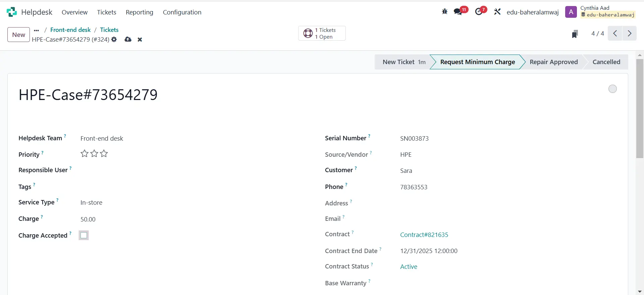Click Contract End Date value 12/31/2025
This screenshot has width=644, height=295.
point(429,251)
